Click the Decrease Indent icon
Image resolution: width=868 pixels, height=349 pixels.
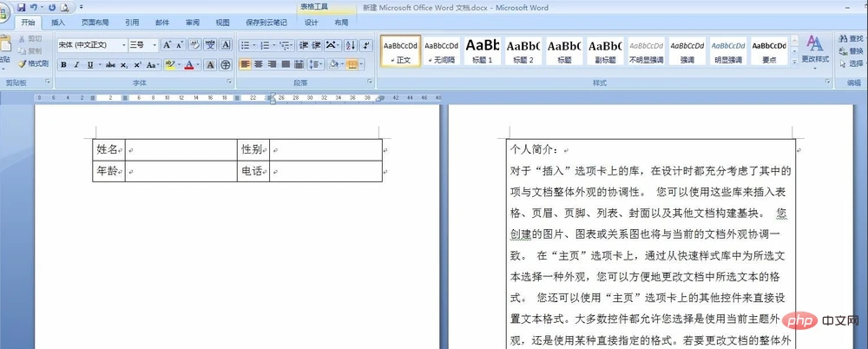click(303, 45)
